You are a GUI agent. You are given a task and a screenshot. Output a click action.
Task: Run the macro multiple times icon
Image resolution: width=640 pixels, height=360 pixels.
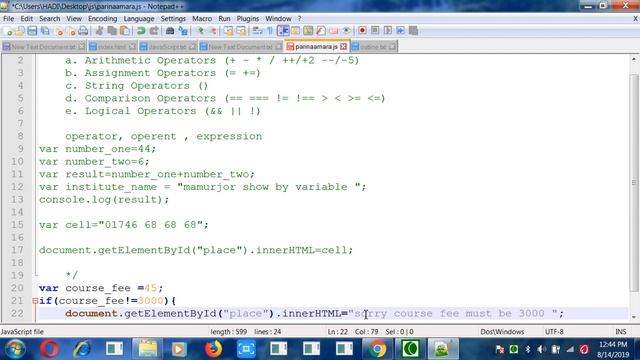(x=400, y=31)
